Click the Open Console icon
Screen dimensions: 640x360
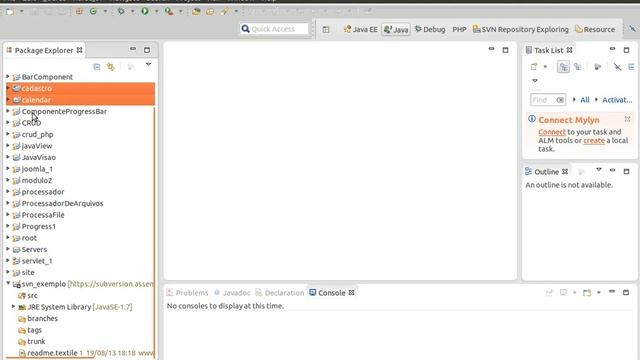[x=587, y=293]
